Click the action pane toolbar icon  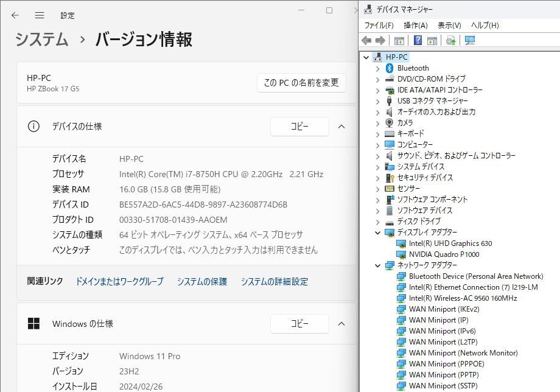[x=432, y=41]
